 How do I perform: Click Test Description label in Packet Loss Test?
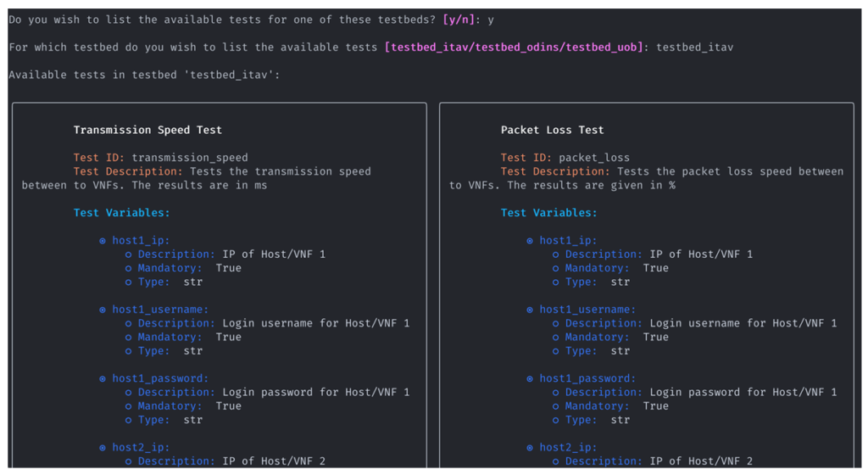point(555,171)
